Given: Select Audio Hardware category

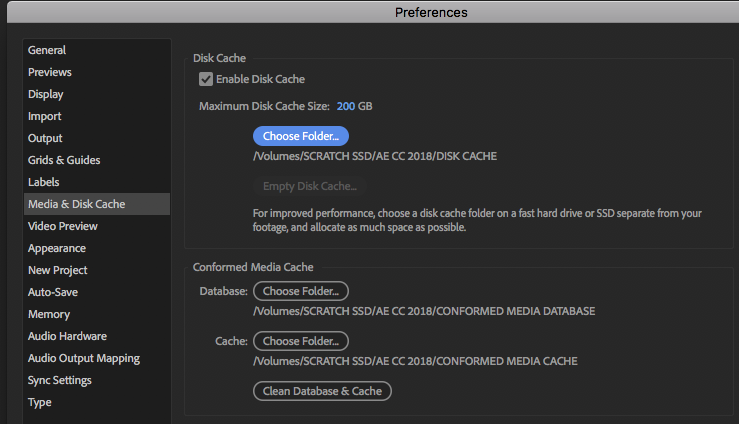Looking at the screenshot, I should point(67,336).
